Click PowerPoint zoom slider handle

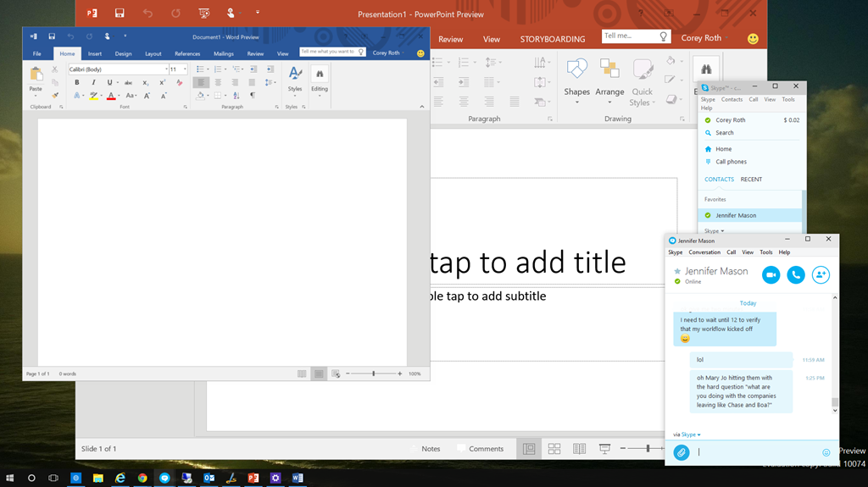(648, 448)
